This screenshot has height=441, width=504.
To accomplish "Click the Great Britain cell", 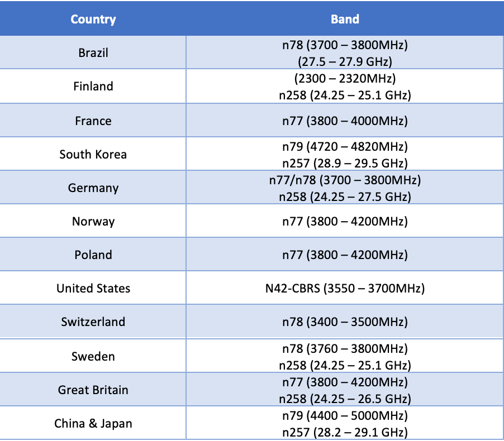I will click(93, 390).
